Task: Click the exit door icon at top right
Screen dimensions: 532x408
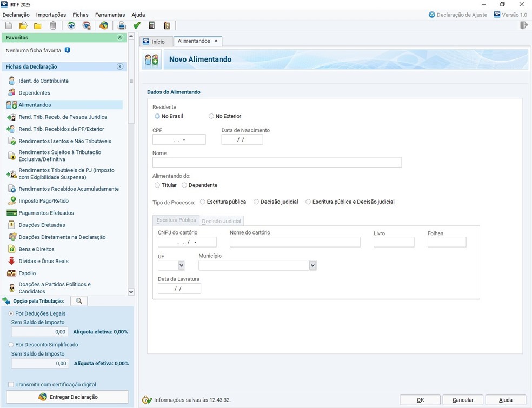Action: tap(523, 25)
